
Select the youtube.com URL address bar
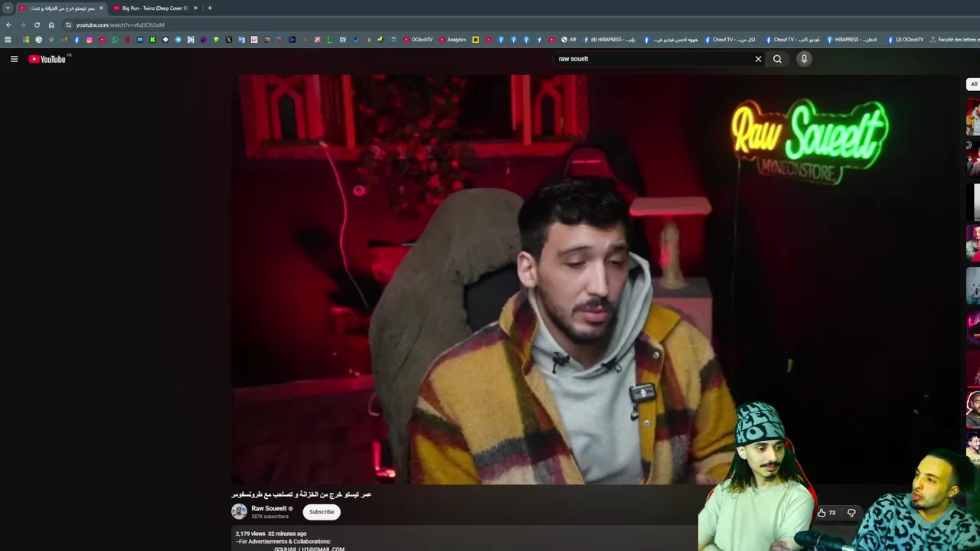click(120, 25)
